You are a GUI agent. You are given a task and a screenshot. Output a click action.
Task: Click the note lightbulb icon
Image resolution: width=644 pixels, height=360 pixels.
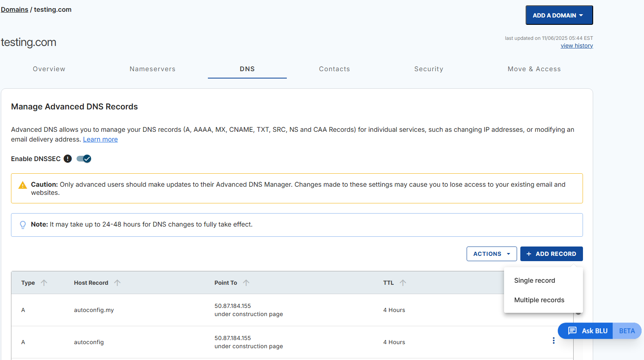pos(23,225)
